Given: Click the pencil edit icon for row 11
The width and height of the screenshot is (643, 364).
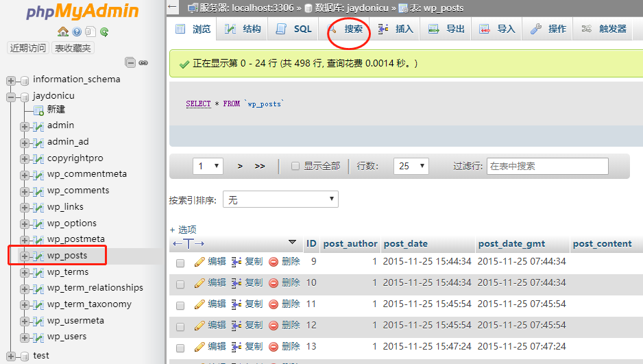Looking at the screenshot, I should [199, 304].
